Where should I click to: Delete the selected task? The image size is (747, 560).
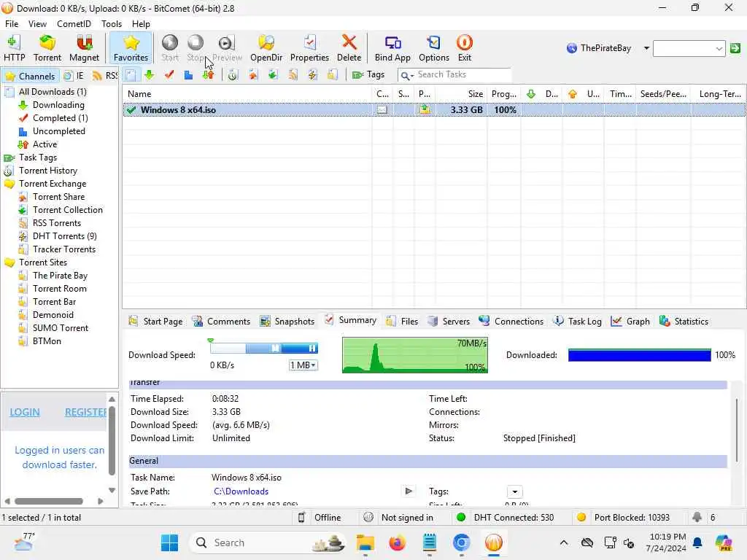pyautogui.click(x=349, y=48)
